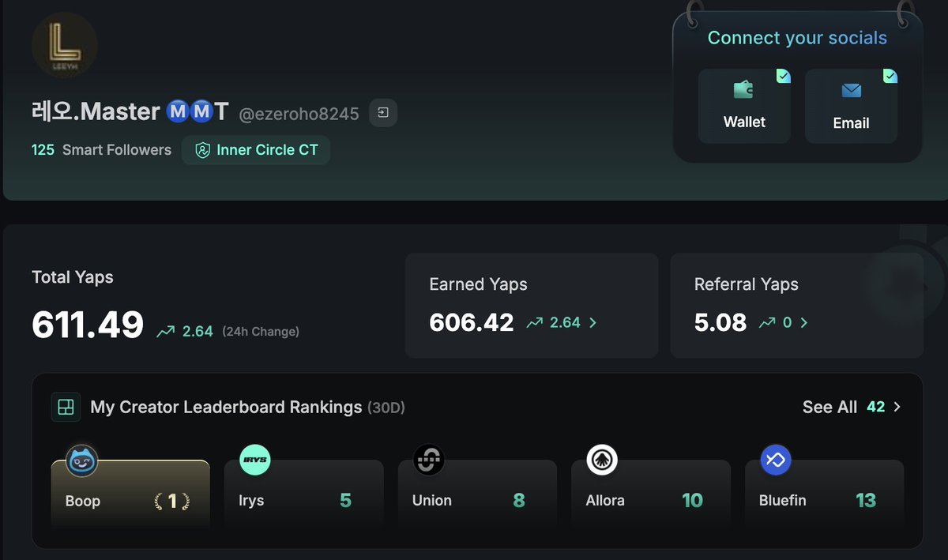The height and width of the screenshot is (560, 948).
Task: Click the Inner Circle CT badge
Action: [256, 150]
